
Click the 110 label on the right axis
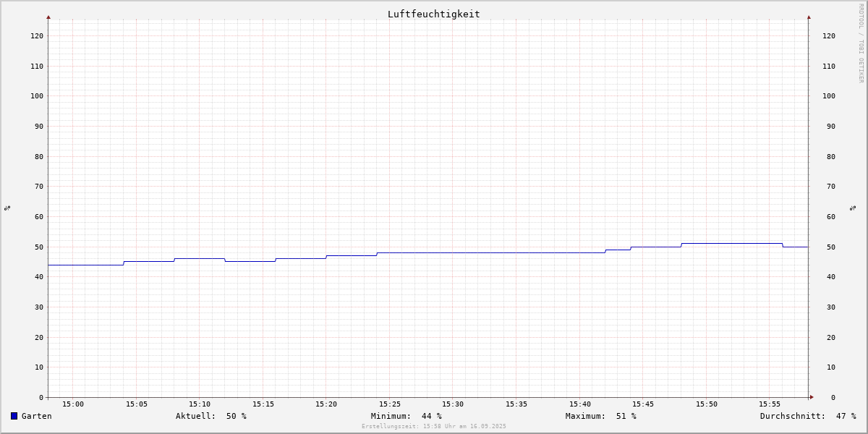(x=829, y=66)
